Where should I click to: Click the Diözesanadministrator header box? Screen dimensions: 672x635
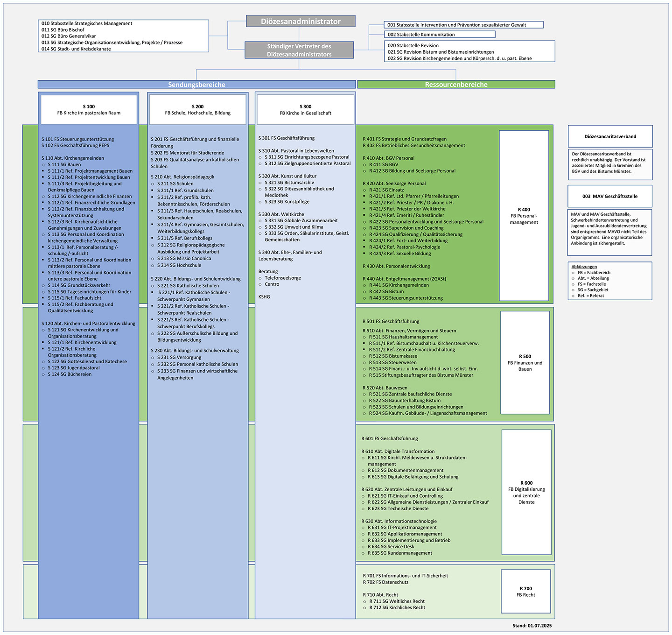pyautogui.click(x=301, y=21)
